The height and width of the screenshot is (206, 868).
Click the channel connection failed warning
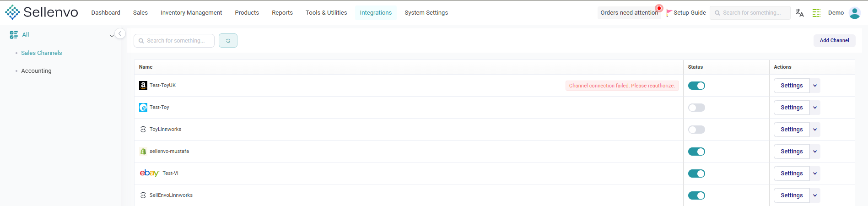pyautogui.click(x=622, y=86)
